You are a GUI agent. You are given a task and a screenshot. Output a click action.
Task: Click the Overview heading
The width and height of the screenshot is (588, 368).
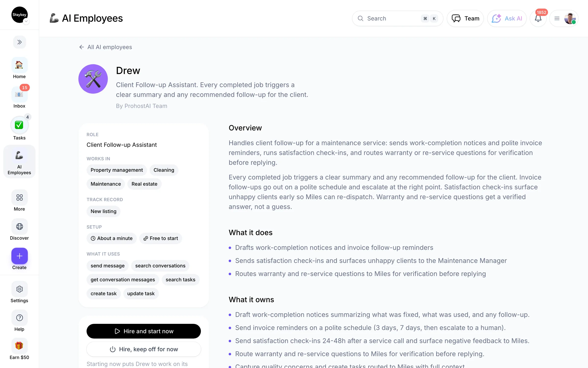click(x=245, y=128)
